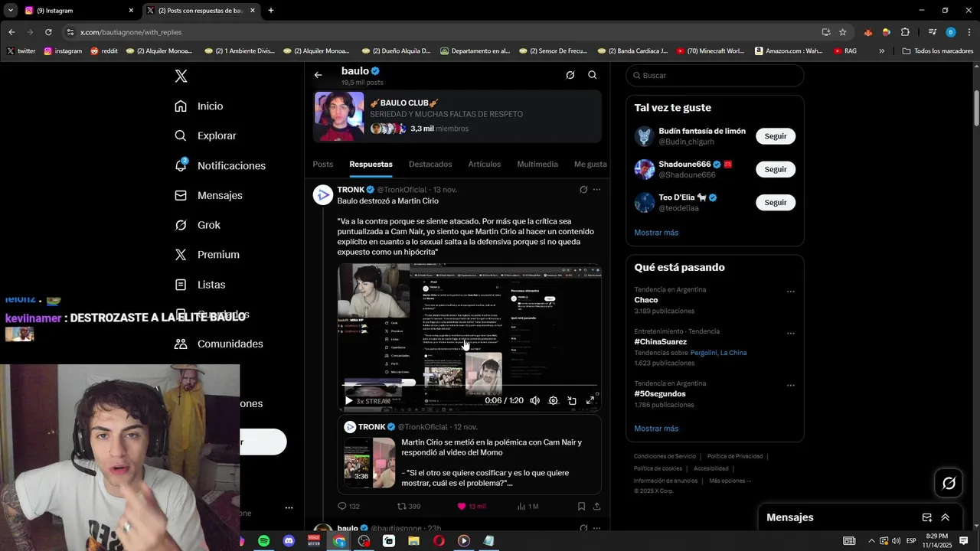Image resolution: width=980 pixels, height=551 pixels.
Task: Open Grok in the sidebar
Action: click(x=198, y=225)
